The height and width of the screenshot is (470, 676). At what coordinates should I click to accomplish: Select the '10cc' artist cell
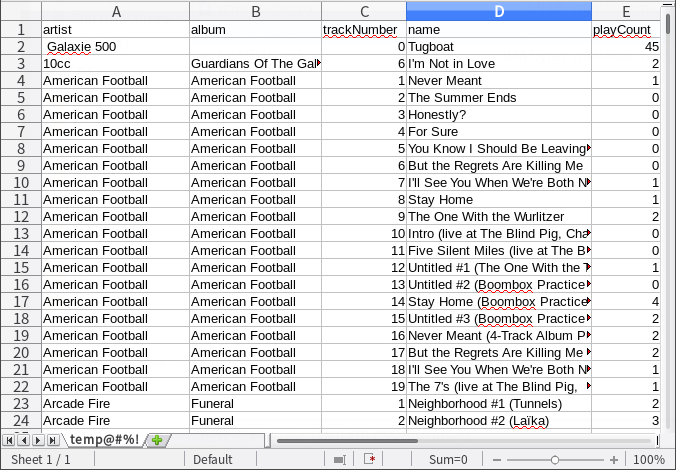[x=116, y=63]
